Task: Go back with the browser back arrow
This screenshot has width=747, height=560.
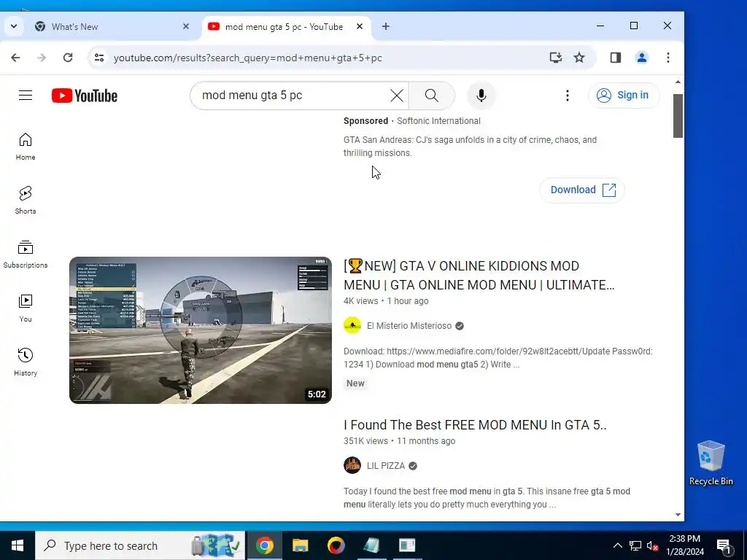Action: tap(16, 58)
